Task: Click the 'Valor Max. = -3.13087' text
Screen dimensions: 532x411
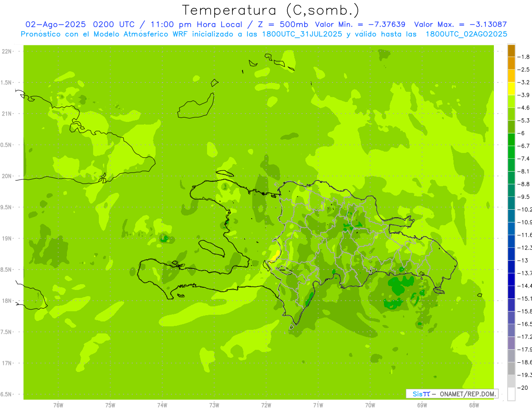Action: click(460, 24)
